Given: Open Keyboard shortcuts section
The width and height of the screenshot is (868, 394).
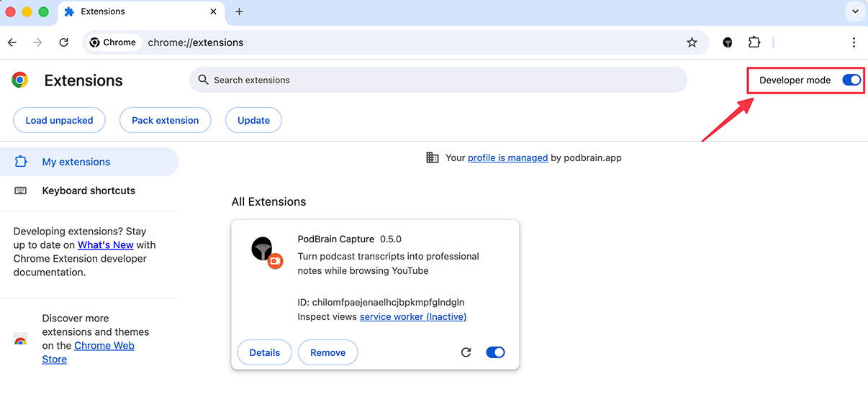Looking at the screenshot, I should point(88,191).
